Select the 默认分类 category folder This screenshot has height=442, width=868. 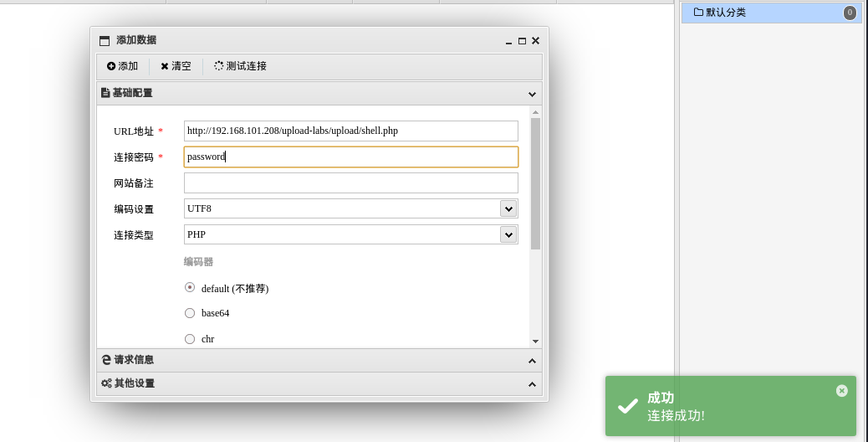pyautogui.click(x=771, y=13)
